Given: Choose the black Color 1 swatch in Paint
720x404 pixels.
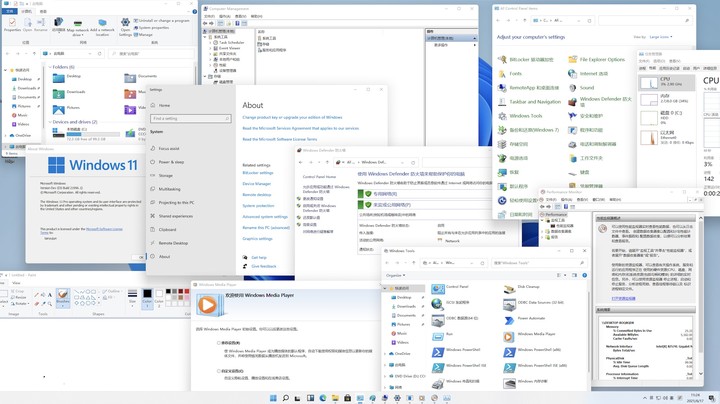Looking at the screenshot, I should [x=147, y=295].
